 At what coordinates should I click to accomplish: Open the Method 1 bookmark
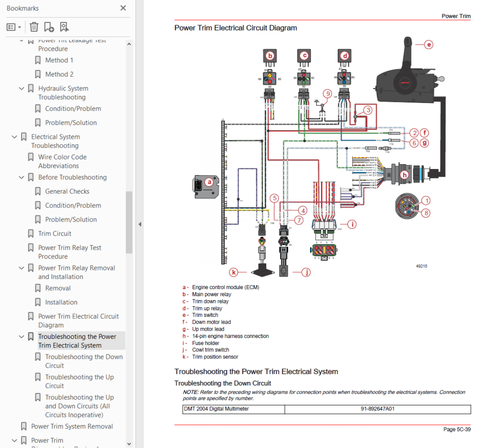pyautogui.click(x=59, y=60)
